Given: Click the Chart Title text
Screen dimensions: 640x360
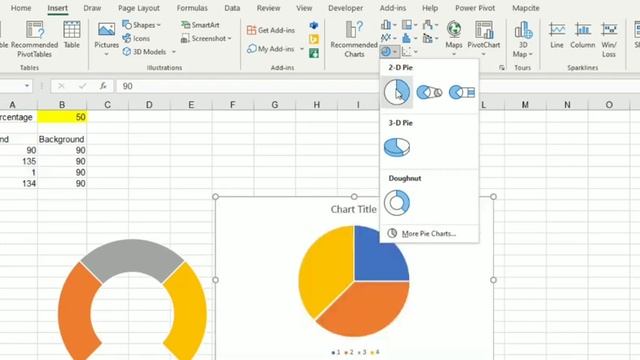Looking at the screenshot, I should coord(353,209).
